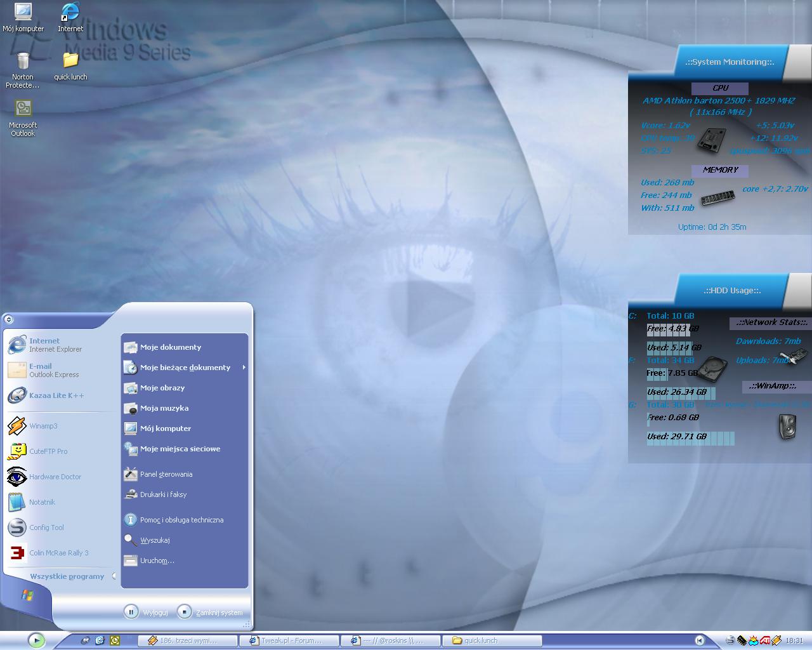Open Moje miejsca sieciowe

(x=185, y=449)
